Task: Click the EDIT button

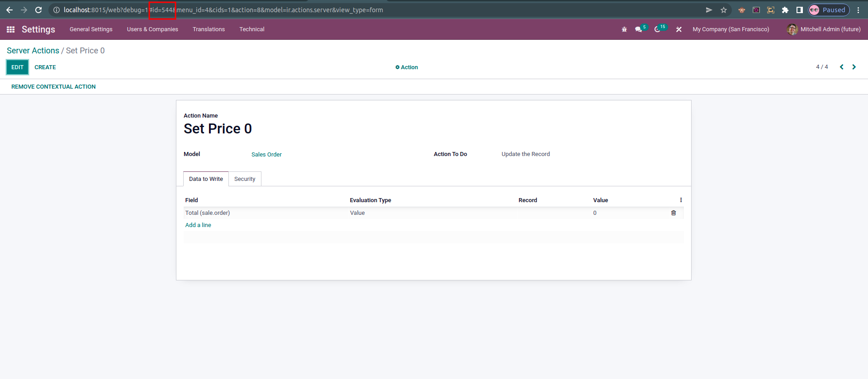Action: click(17, 67)
